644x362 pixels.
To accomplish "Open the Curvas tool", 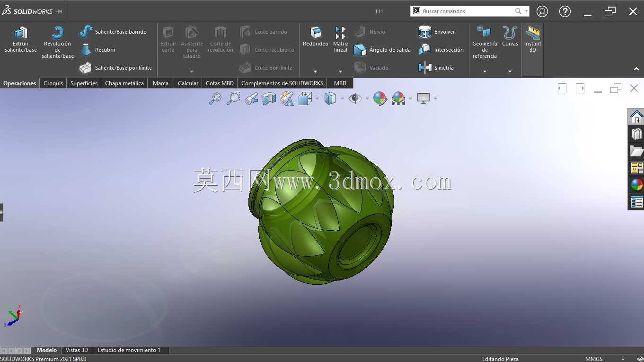I will click(x=510, y=36).
